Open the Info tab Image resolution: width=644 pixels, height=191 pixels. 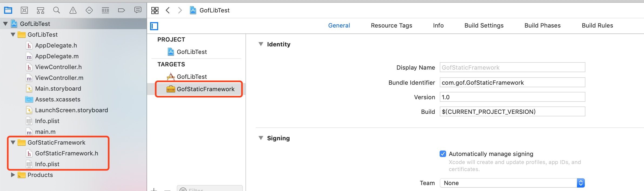[438, 25]
